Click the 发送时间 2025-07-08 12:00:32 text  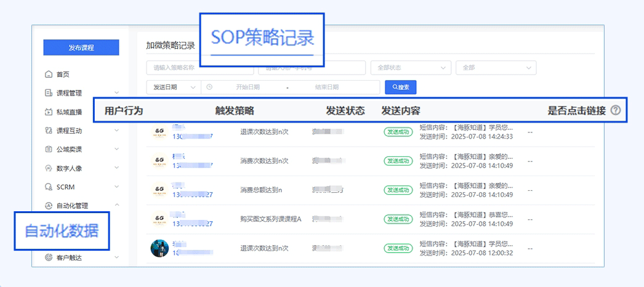[466, 253]
